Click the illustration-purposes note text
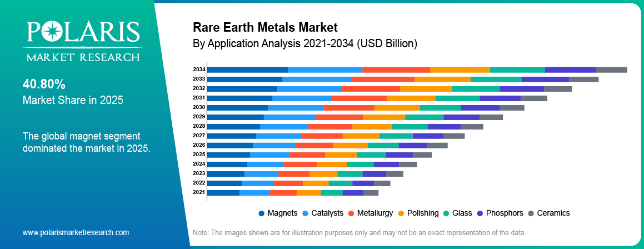Image resolution: width=644 pixels, height=249 pixels. 360,232
